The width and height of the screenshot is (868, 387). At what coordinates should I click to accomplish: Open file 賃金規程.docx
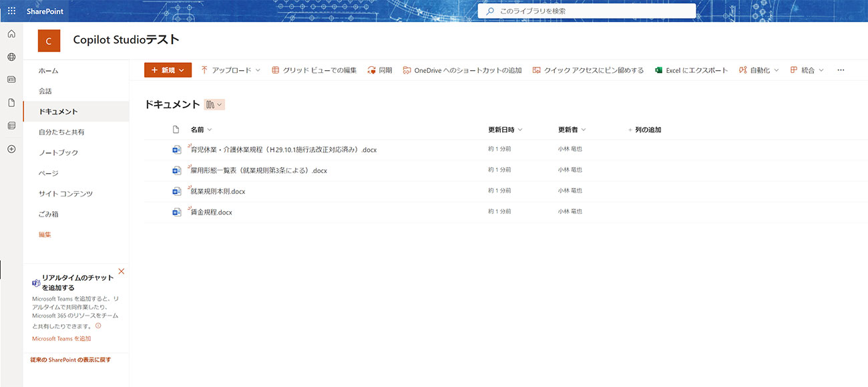click(211, 212)
